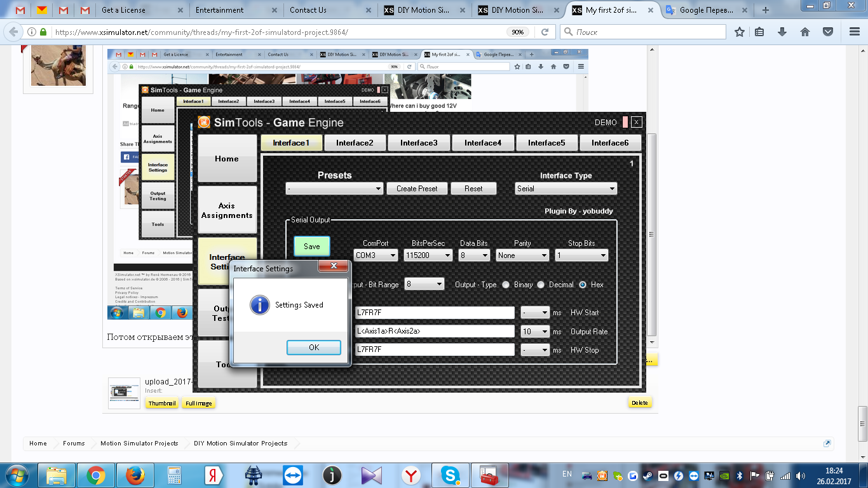Open the BitsPerSec 115200 dropdown
This screenshot has width=868, height=488.
click(x=428, y=255)
